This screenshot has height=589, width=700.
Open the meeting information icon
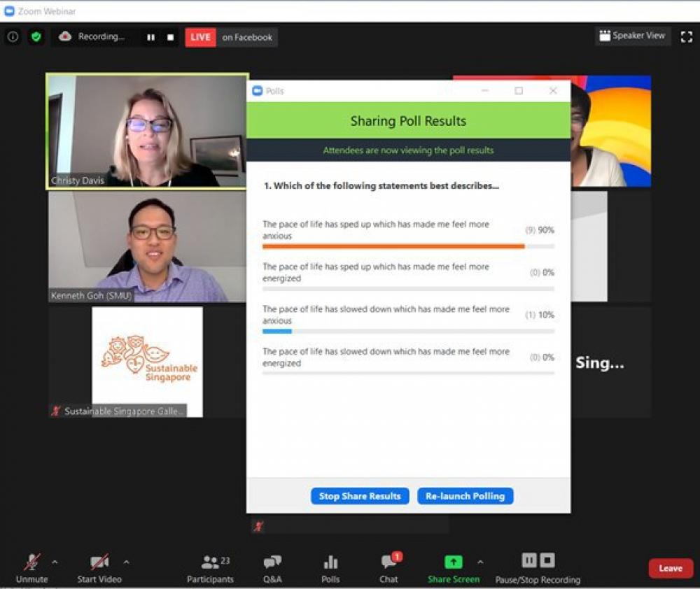(13, 36)
